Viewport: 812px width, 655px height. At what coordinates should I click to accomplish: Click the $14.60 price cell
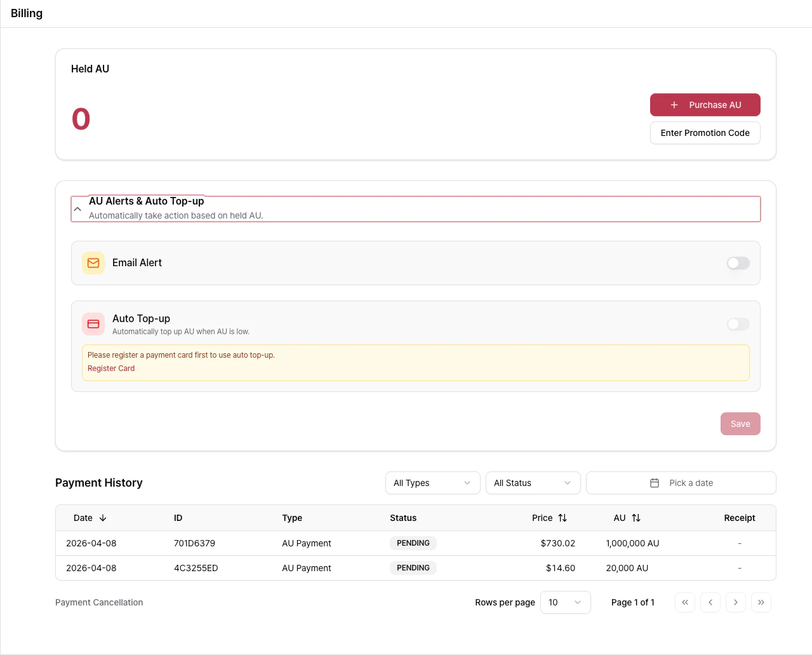click(561, 568)
